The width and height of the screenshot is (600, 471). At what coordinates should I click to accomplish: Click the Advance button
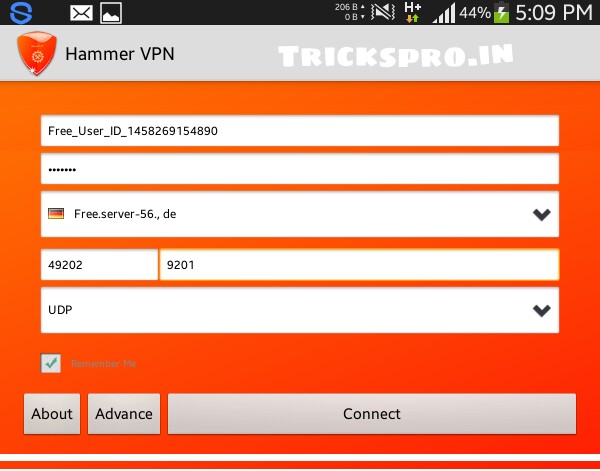pos(124,414)
